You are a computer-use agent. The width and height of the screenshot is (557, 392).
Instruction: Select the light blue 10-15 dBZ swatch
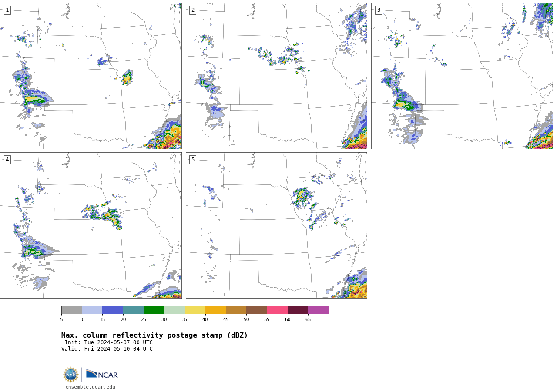[x=92, y=310]
